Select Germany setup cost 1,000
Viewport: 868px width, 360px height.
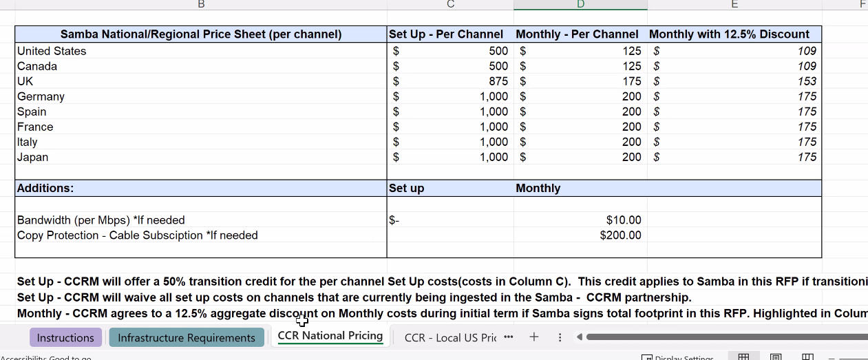click(x=450, y=96)
